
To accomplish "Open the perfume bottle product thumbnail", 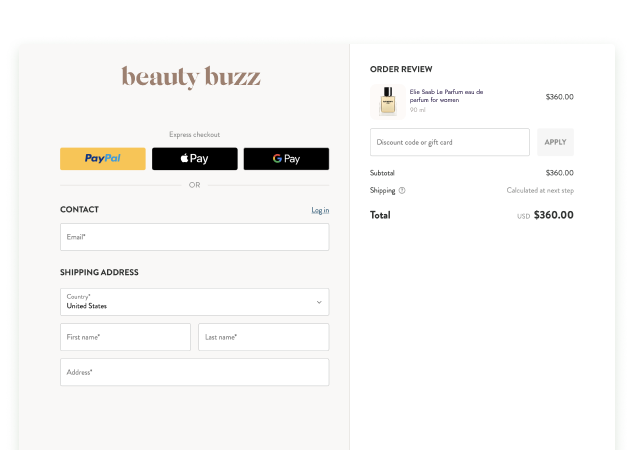I will [x=388, y=102].
